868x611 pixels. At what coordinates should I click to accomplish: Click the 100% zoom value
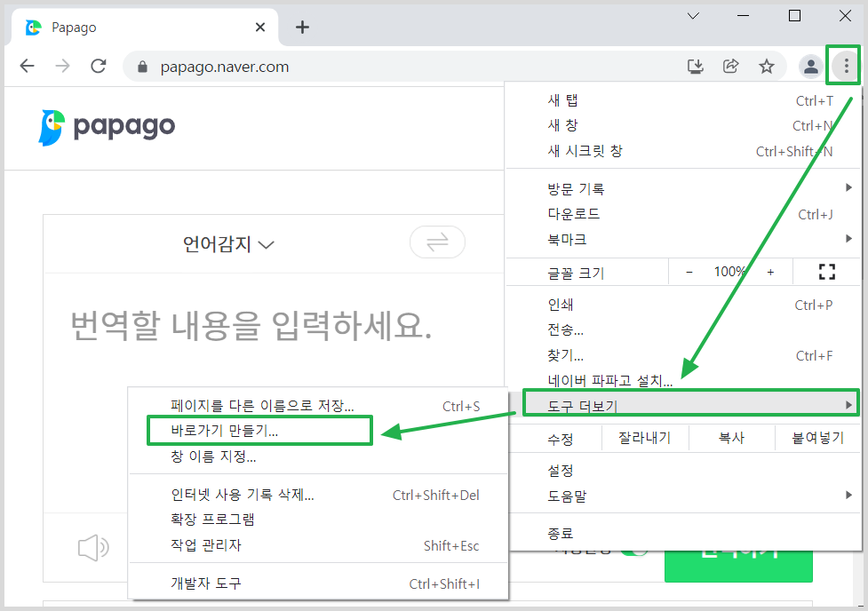pyautogui.click(x=729, y=272)
